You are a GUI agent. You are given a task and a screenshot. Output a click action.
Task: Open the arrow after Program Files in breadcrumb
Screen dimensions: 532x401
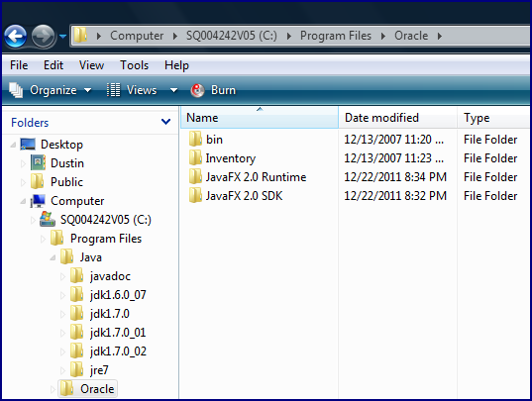pyautogui.click(x=383, y=36)
